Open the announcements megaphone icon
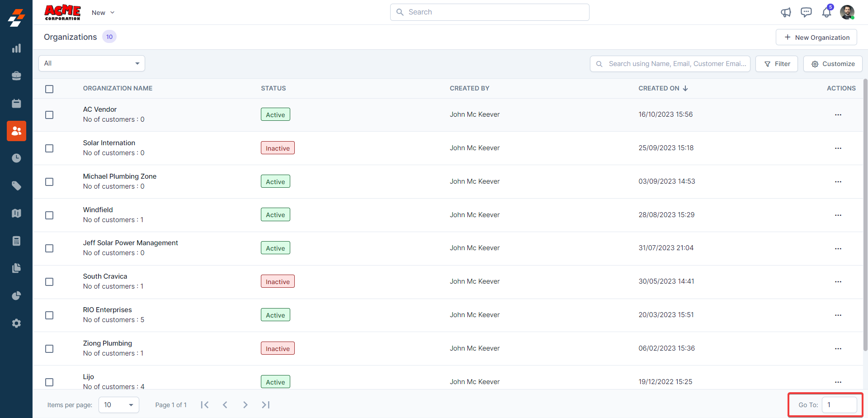 (x=786, y=12)
